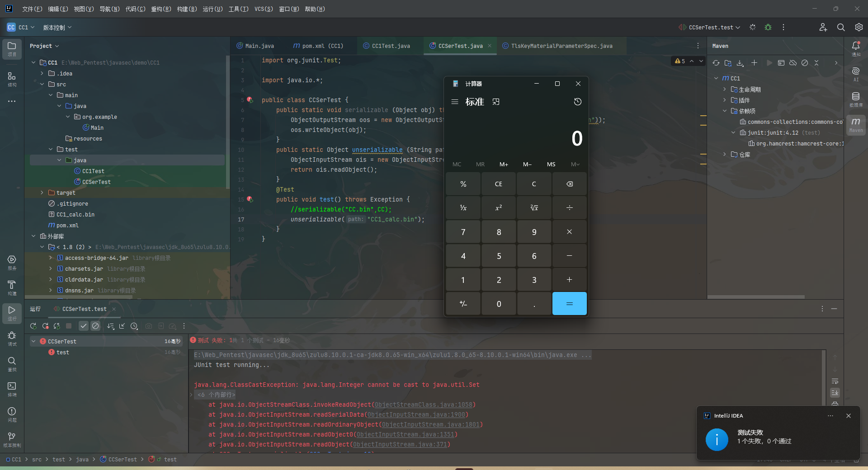This screenshot has height=470, width=868.
Task: Open 重构(R) menu
Action: tap(161, 9)
